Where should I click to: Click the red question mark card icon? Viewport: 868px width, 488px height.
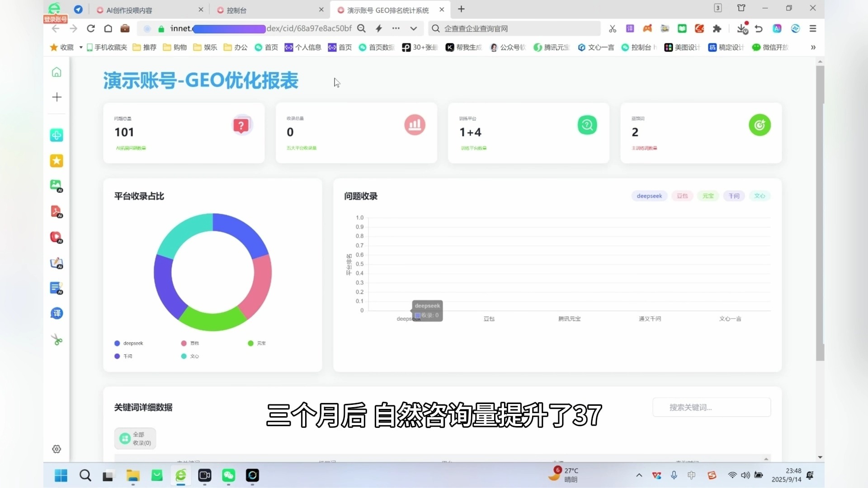[241, 125]
